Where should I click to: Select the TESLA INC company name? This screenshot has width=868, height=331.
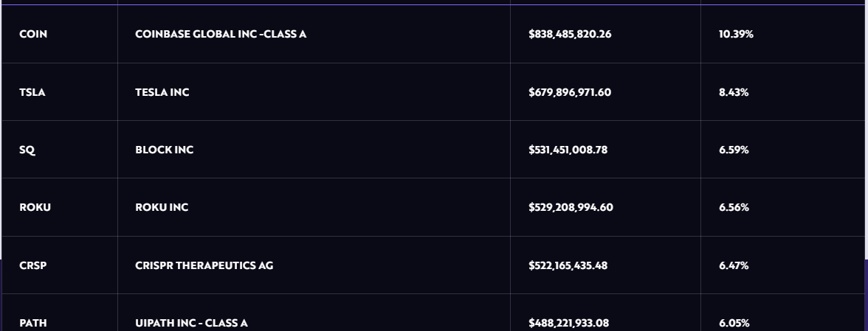pos(162,92)
